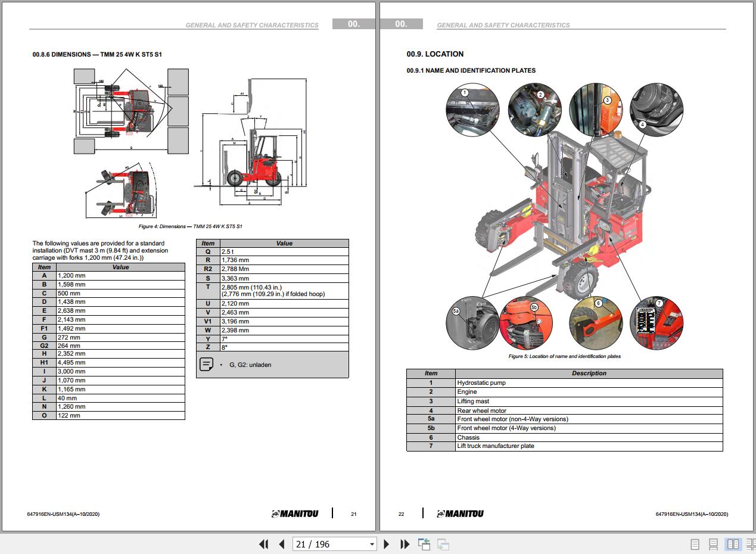Click the 00.8.6 DIMENSIONS heading
Viewport: 756px width, 554px height.
tap(97, 55)
